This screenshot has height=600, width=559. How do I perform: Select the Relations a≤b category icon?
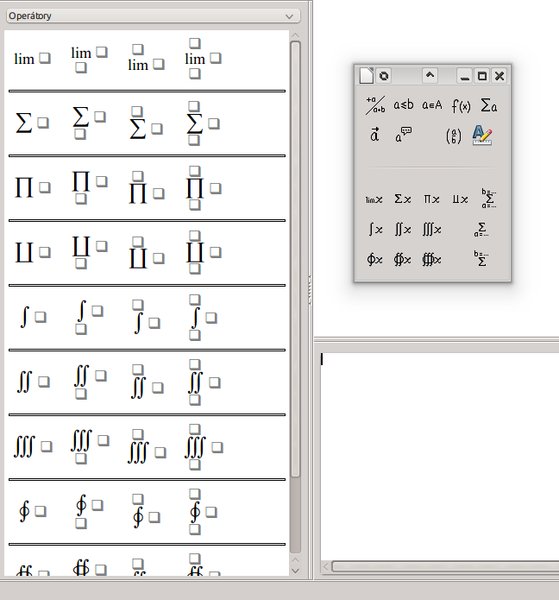[x=404, y=105]
